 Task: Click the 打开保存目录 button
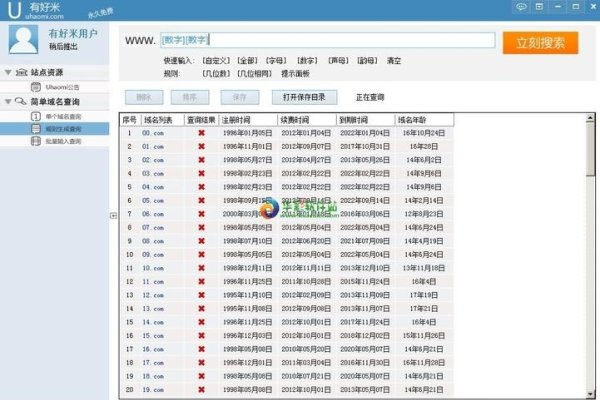305,97
